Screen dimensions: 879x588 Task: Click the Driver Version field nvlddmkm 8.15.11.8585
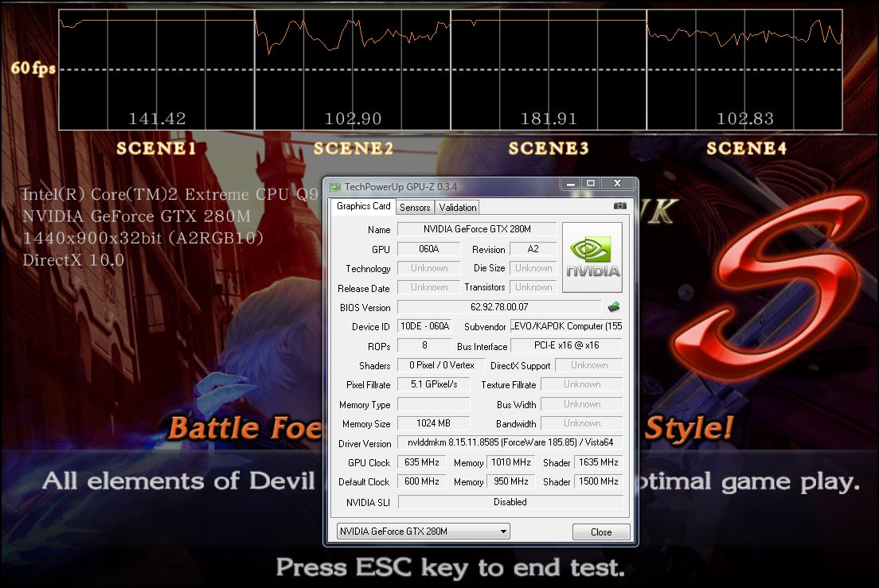pyautogui.click(x=510, y=442)
